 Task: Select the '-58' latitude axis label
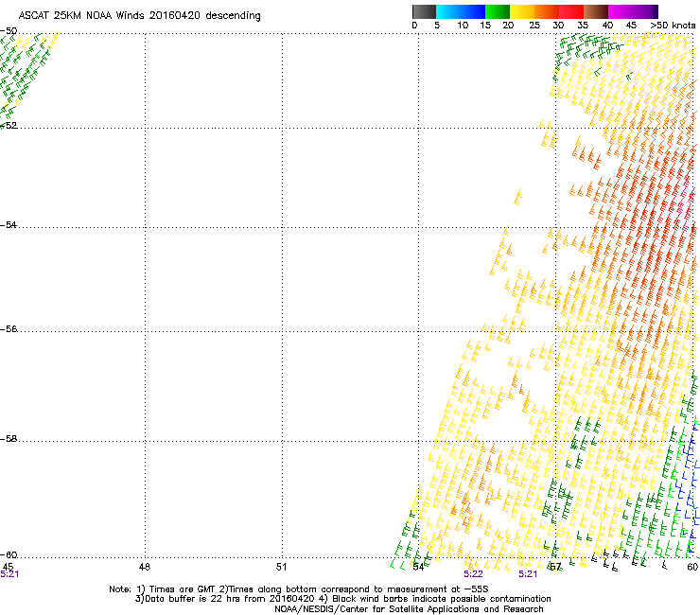point(9,439)
